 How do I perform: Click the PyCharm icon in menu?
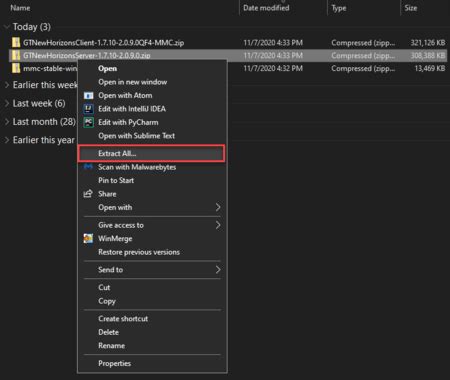(88, 122)
